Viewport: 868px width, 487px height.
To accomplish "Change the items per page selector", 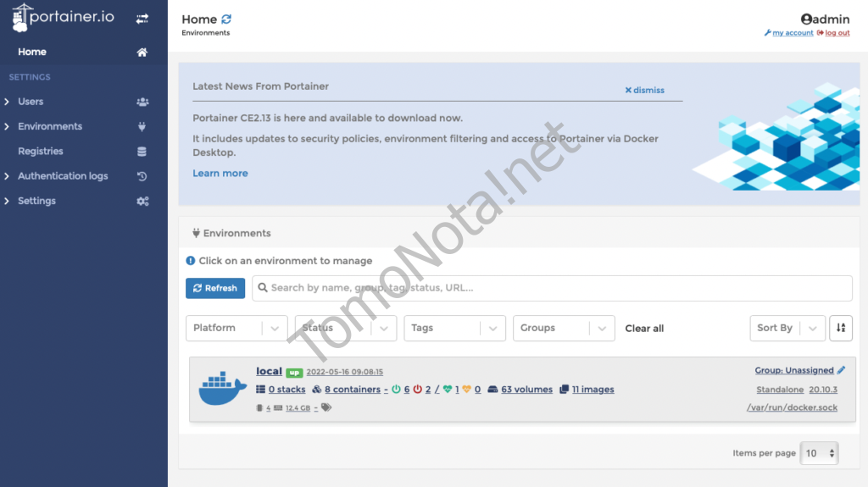I will point(820,453).
